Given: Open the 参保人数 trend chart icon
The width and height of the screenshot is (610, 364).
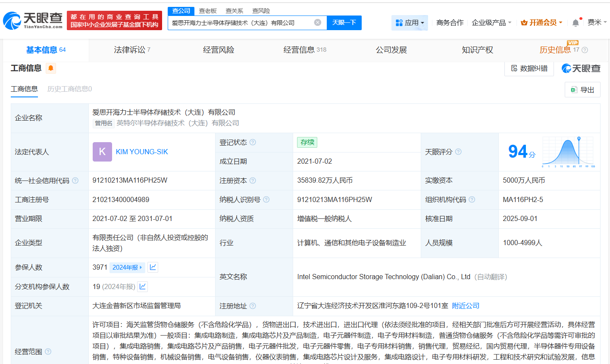Looking at the screenshot, I should pyautogui.click(x=153, y=267).
